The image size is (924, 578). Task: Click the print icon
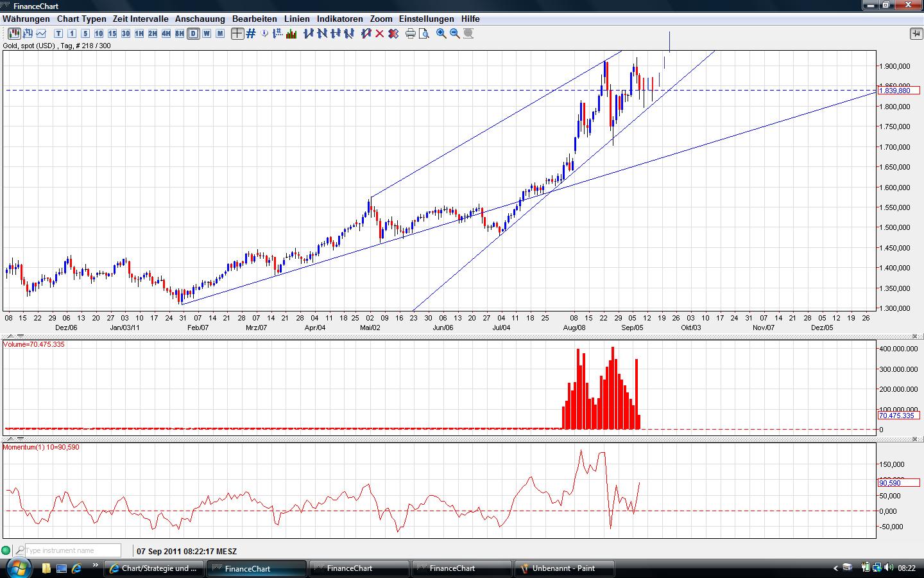pyautogui.click(x=411, y=33)
